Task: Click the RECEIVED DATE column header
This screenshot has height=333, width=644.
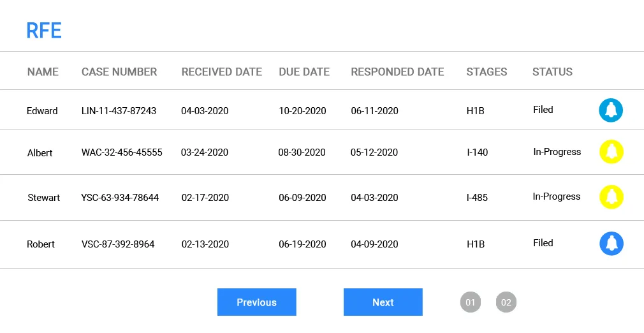Action: (x=222, y=72)
